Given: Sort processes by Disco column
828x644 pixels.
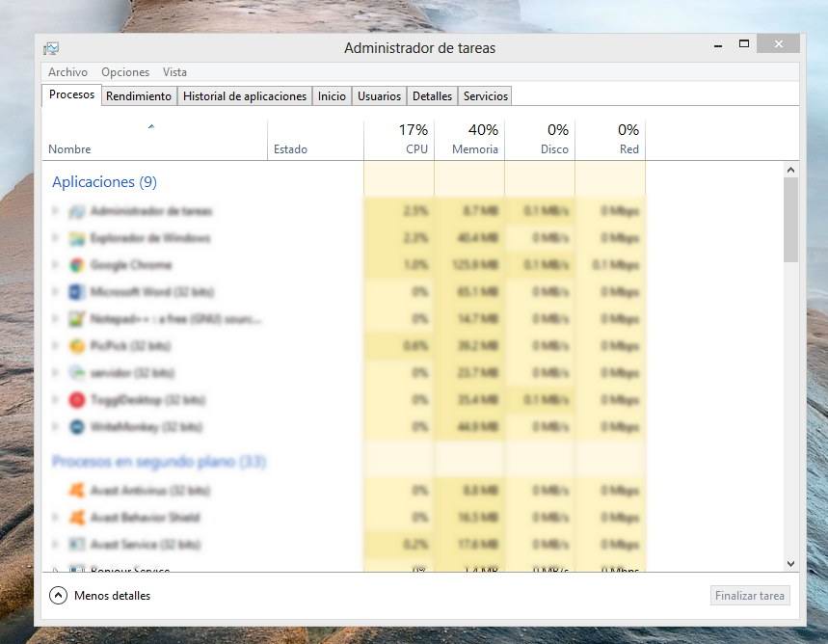Looking at the screenshot, I should point(540,140).
